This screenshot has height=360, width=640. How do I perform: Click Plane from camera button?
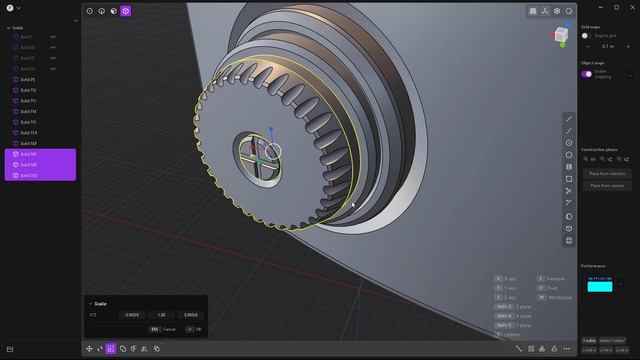[607, 186]
